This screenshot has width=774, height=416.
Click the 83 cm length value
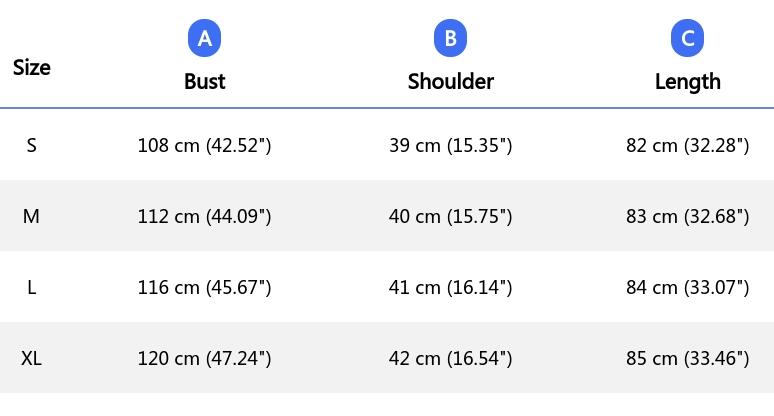click(x=688, y=216)
